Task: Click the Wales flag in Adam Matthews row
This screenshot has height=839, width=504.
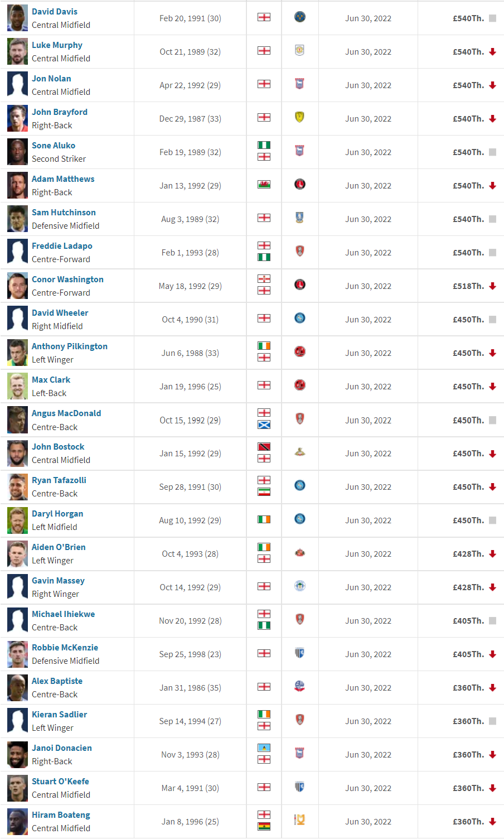Action: pyautogui.click(x=264, y=185)
